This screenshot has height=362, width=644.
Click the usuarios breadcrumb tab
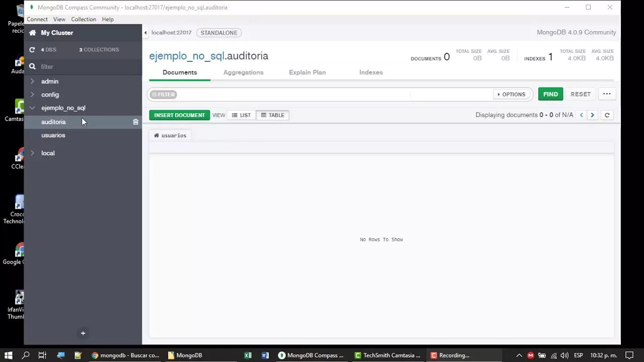point(171,135)
